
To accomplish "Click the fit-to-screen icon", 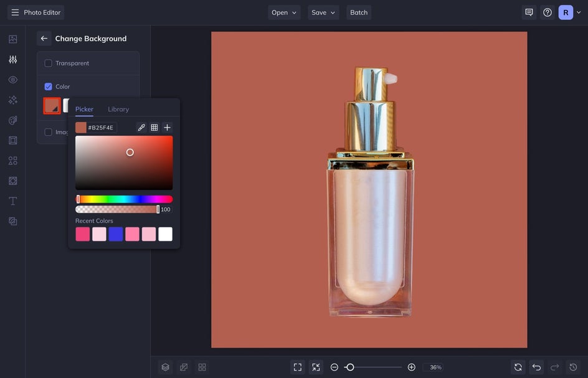I will coord(298,367).
